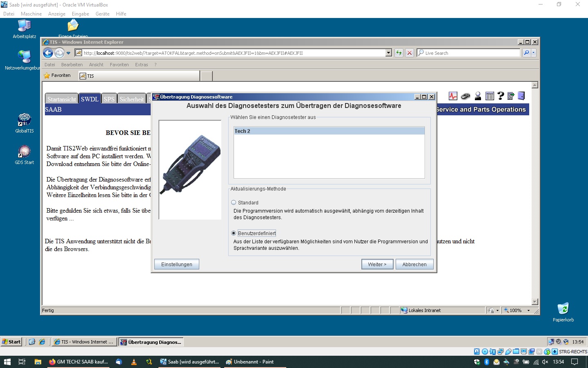Click the door logout icon in TIS header
588x368 pixels.
[521, 96]
